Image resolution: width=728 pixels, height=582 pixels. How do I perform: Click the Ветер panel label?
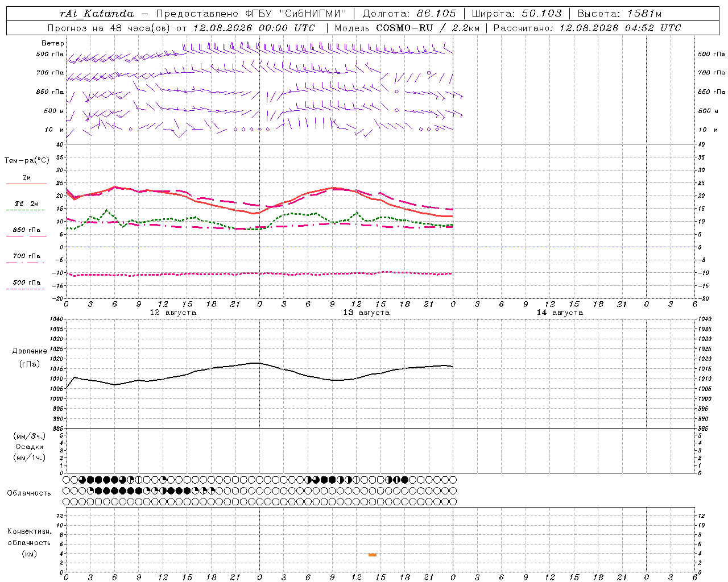coord(53,43)
